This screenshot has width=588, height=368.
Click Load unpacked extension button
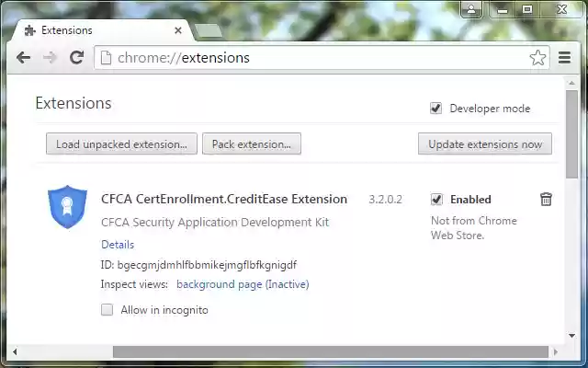pyautogui.click(x=121, y=144)
